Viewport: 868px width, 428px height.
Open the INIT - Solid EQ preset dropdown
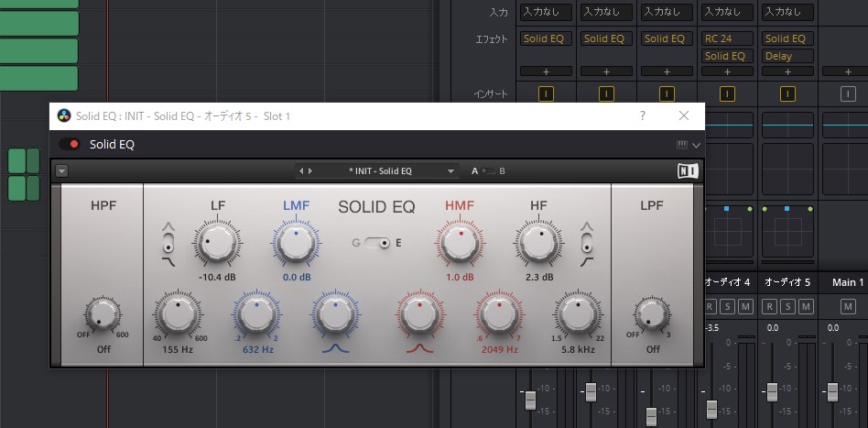point(450,171)
